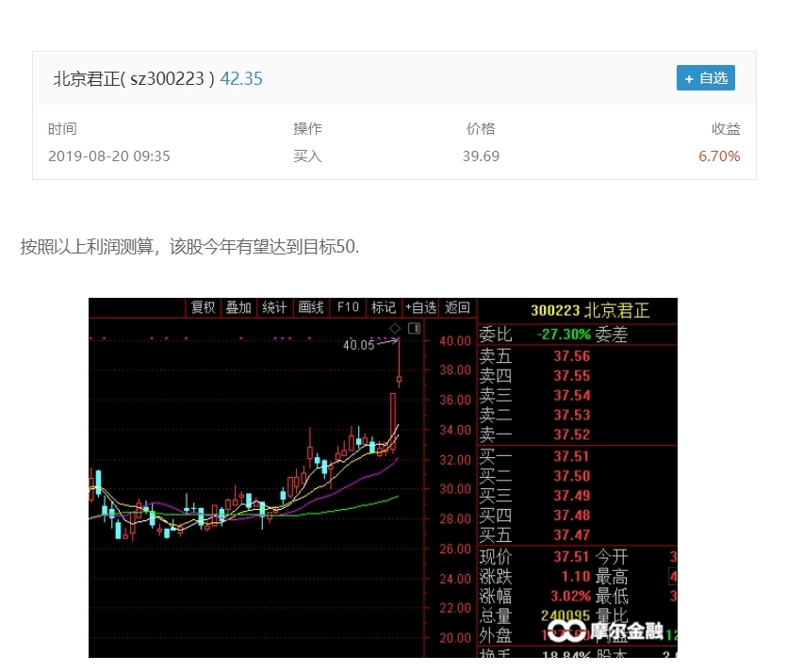Select the 卖一 37.52 ask row
Screen dimensions: 803x672
577,434
